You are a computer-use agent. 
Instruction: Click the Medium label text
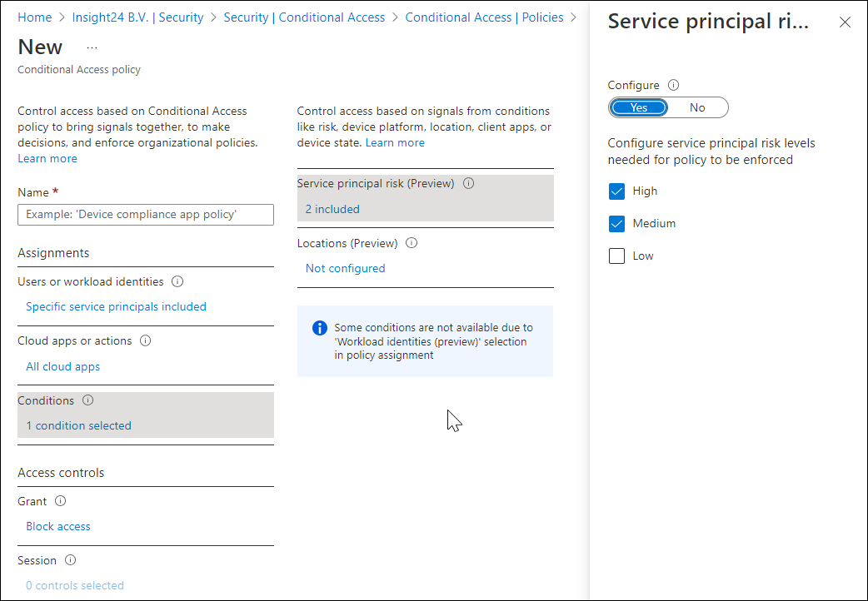(x=654, y=224)
